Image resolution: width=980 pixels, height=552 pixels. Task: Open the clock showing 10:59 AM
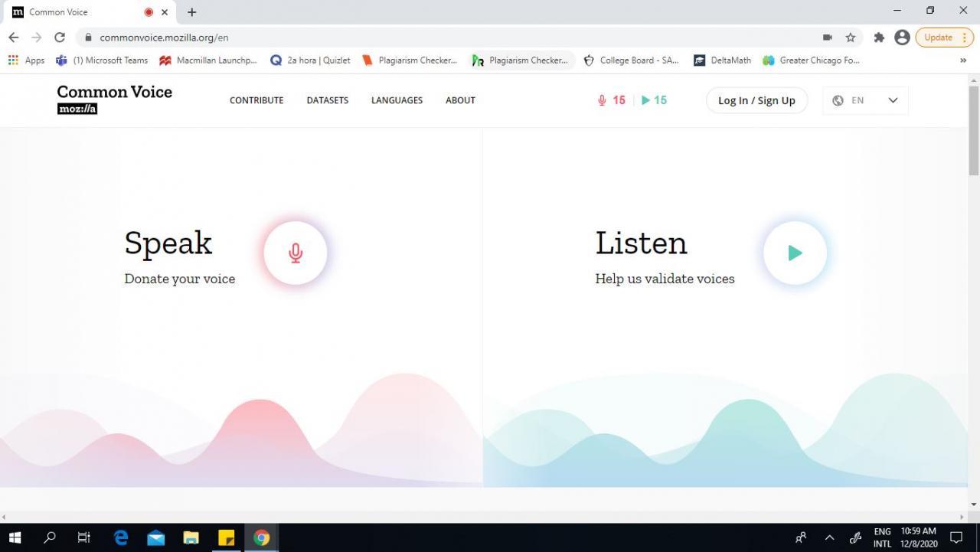click(919, 537)
